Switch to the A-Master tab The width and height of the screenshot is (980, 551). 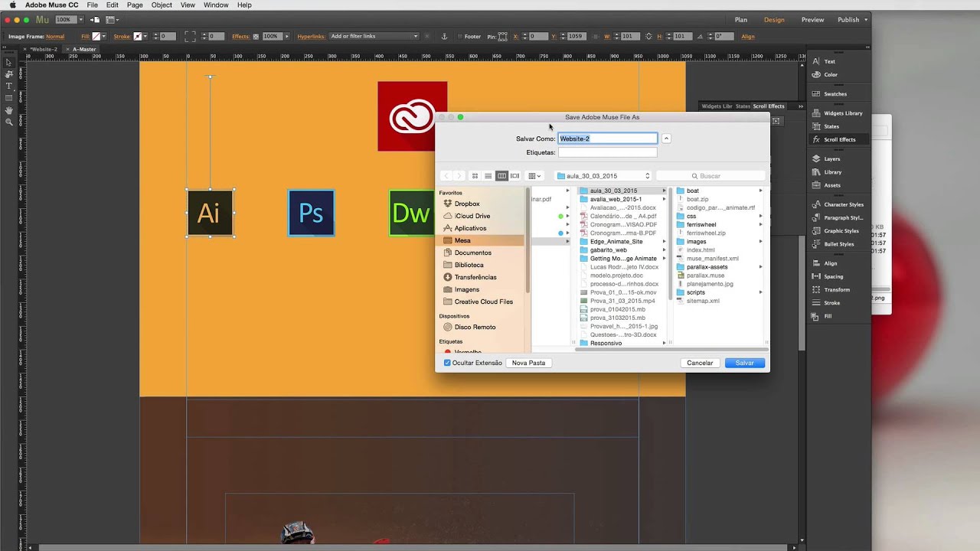[x=83, y=49]
